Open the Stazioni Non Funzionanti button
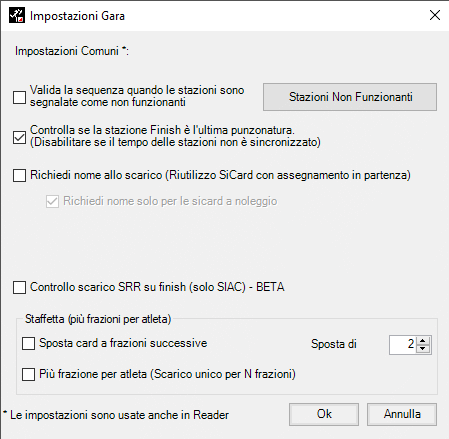The height and width of the screenshot is (439, 449). [x=350, y=97]
